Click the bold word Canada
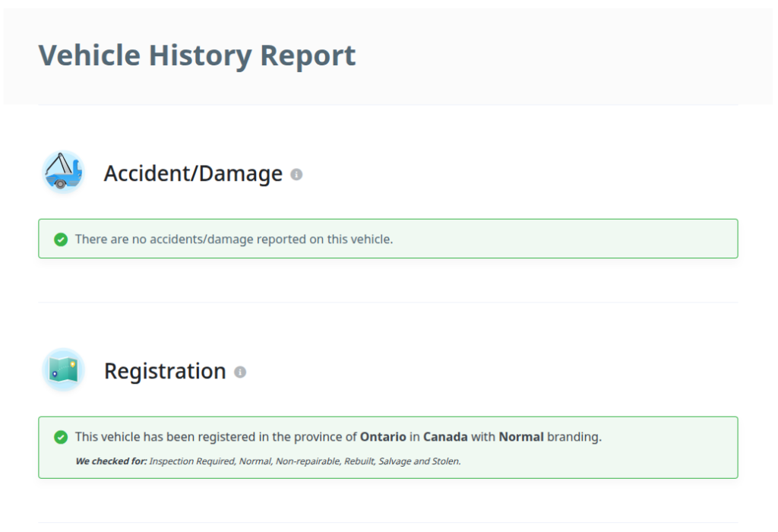Image resolution: width=778 pixels, height=532 pixels. (445, 437)
